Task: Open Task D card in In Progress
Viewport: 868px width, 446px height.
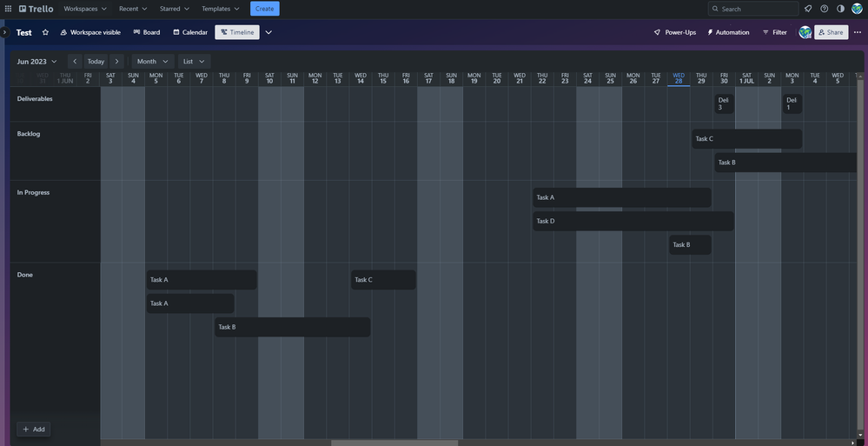Action: click(x=633, y=221)
